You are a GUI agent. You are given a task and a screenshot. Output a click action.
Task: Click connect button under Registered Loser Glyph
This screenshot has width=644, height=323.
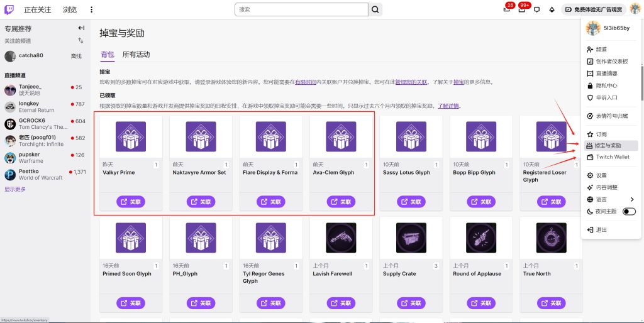point(551,202)
